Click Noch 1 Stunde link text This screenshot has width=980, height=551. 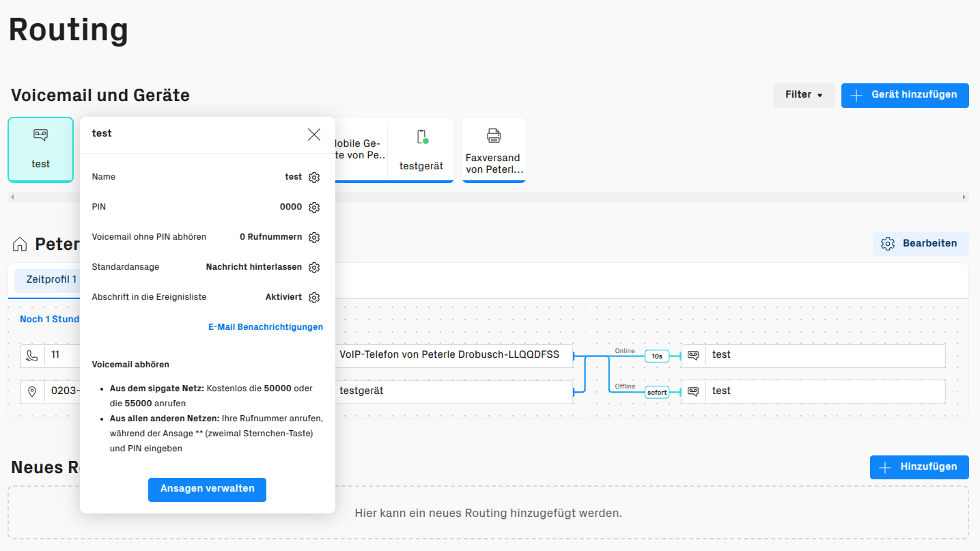(x=49, y=319)
